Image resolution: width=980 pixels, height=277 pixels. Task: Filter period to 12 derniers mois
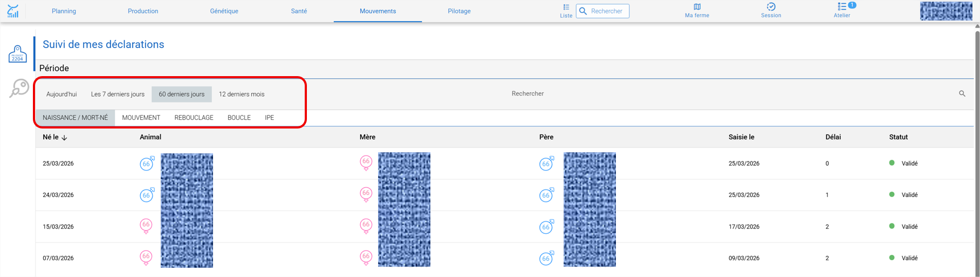click(x=242, y=94)
